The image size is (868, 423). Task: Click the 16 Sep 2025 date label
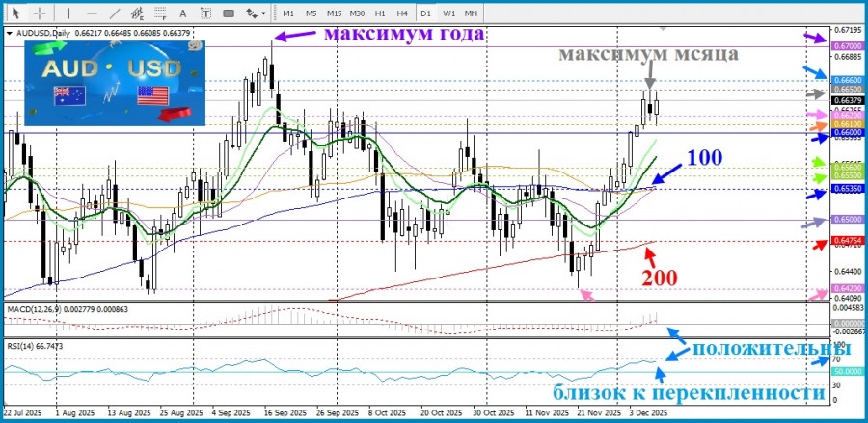click(x=285, y=413)
